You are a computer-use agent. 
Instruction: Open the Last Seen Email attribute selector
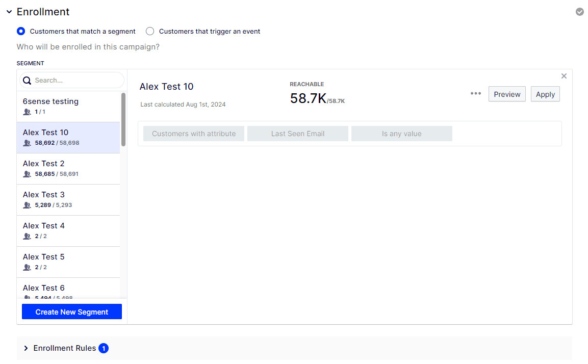(298, 134)
